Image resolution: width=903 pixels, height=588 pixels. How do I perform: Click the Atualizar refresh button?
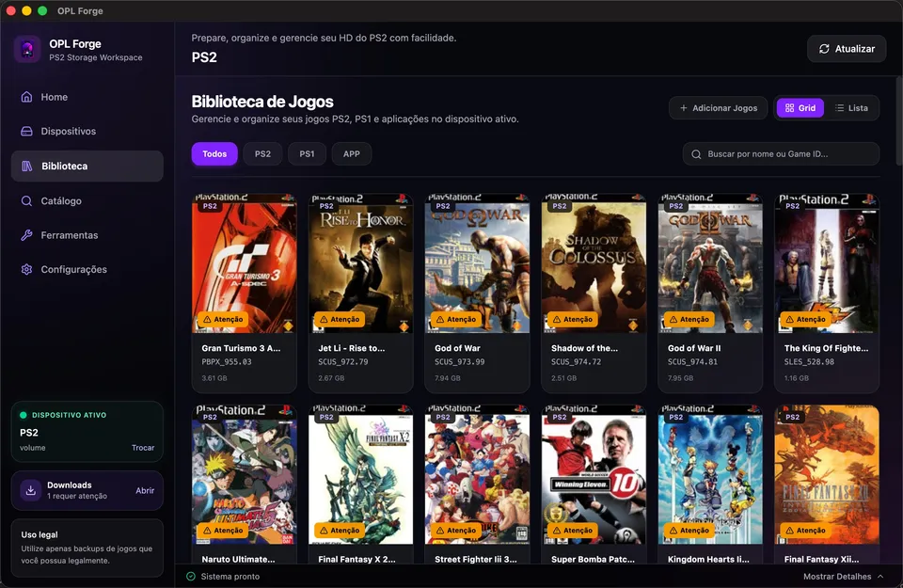coord(847,49)
